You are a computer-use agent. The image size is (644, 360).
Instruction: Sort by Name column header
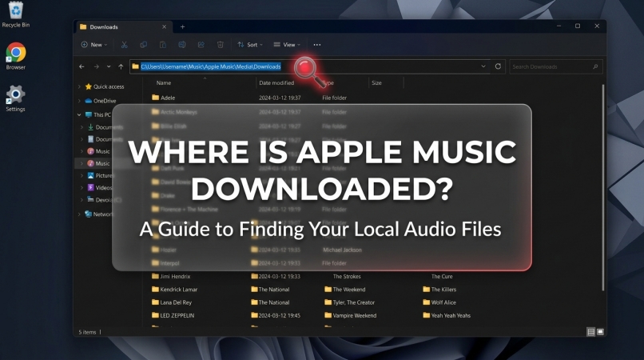click(x=164, y=82)
